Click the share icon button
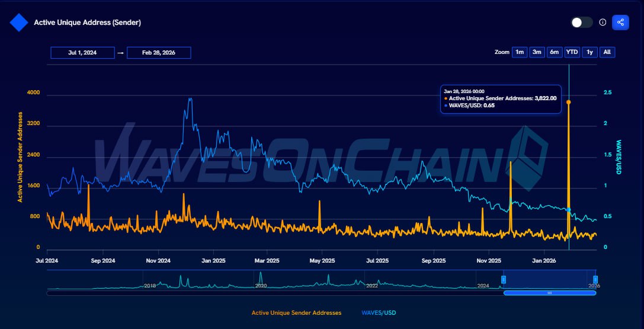Viewport: 644px width, 329px height. [x=620, y=23]
